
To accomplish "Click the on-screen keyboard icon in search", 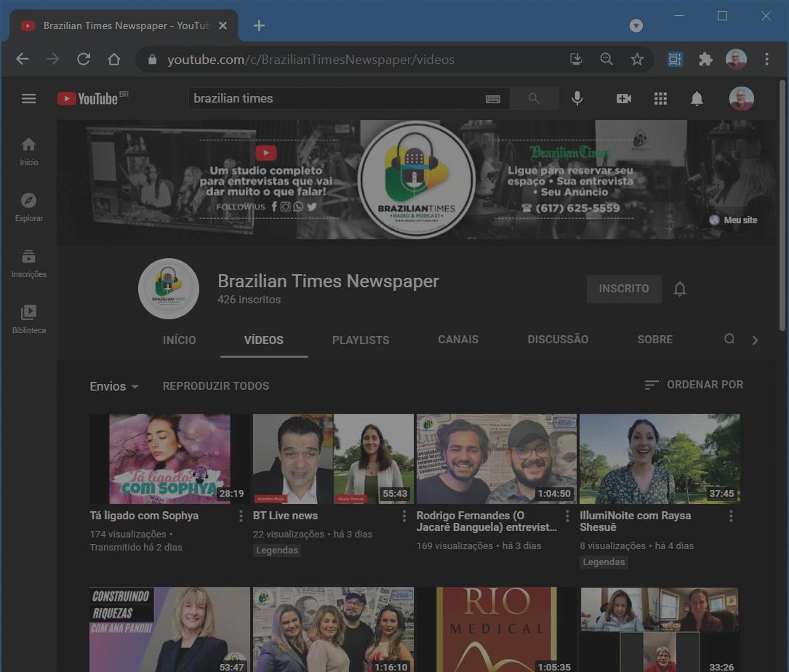I will tap(493, 99).
